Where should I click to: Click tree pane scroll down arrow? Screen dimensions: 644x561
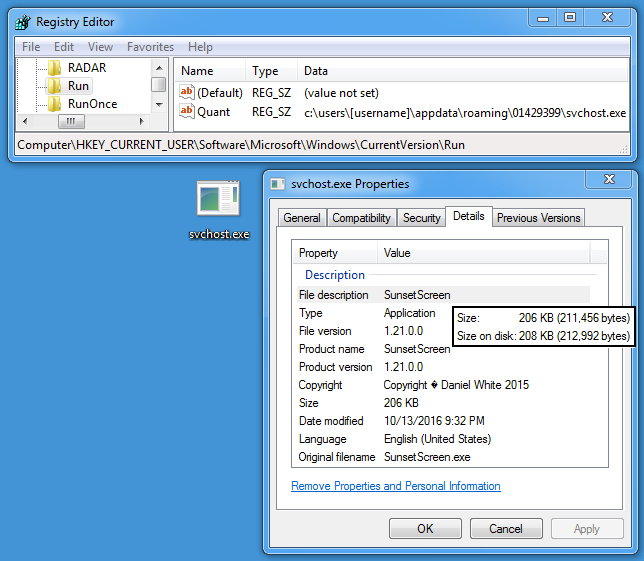click(159, 105)
